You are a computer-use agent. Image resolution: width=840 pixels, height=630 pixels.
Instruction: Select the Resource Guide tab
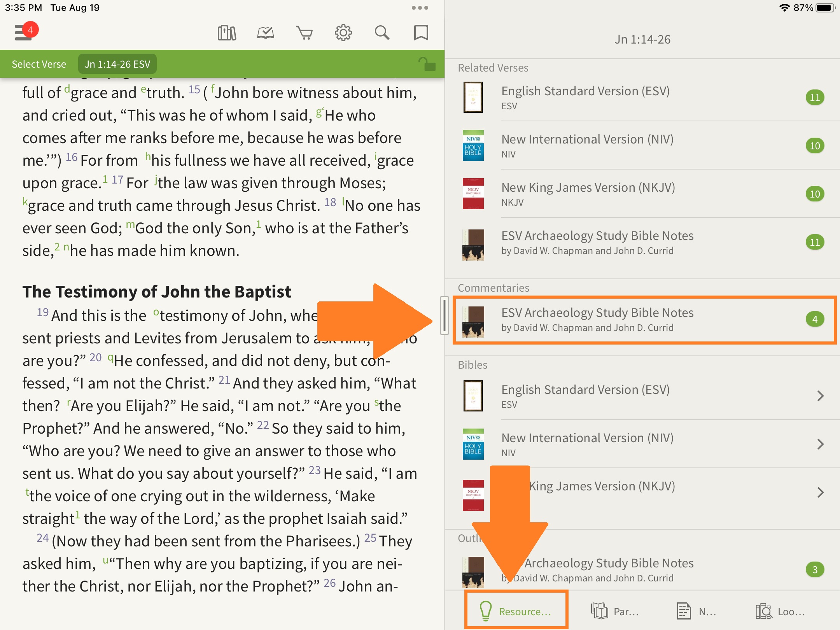(516, 611)
